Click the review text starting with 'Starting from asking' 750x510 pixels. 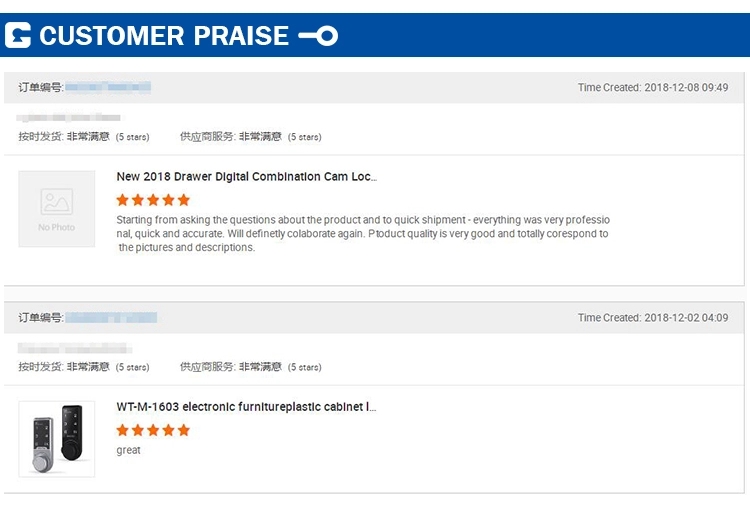point(362,233)
